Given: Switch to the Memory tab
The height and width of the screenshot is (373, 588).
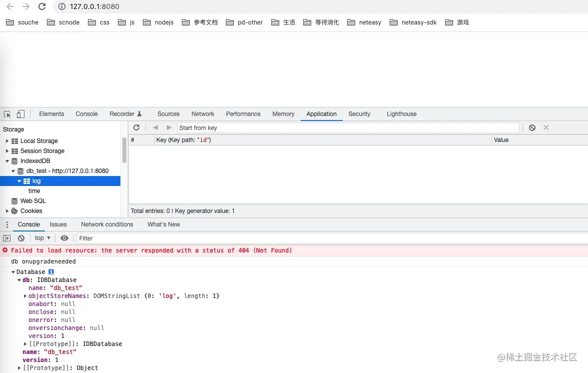Looking at the screenshot, I should click(283, 114).
